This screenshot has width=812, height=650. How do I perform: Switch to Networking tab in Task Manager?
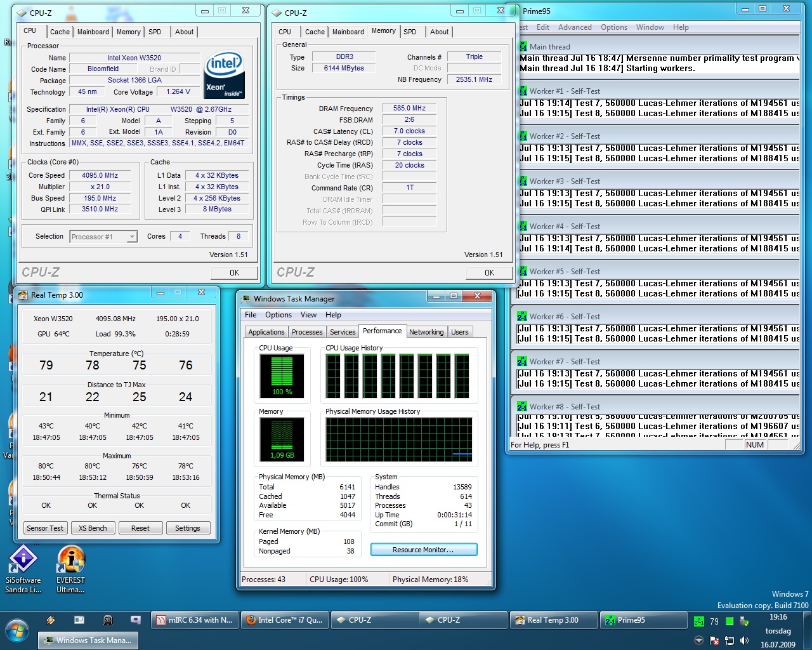point(426,332)
